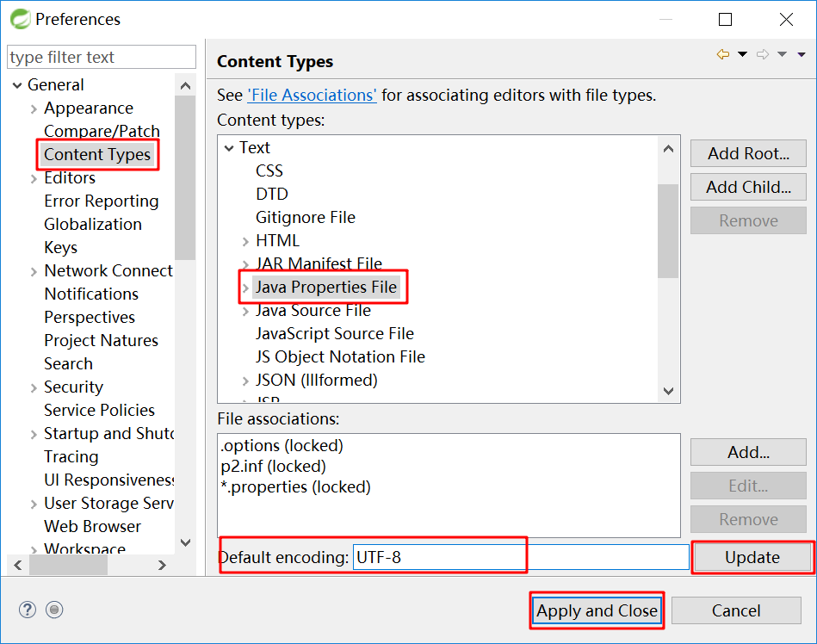Click Add... file association button
Viewport: 817px width, 644px height.
pos(748,452)
